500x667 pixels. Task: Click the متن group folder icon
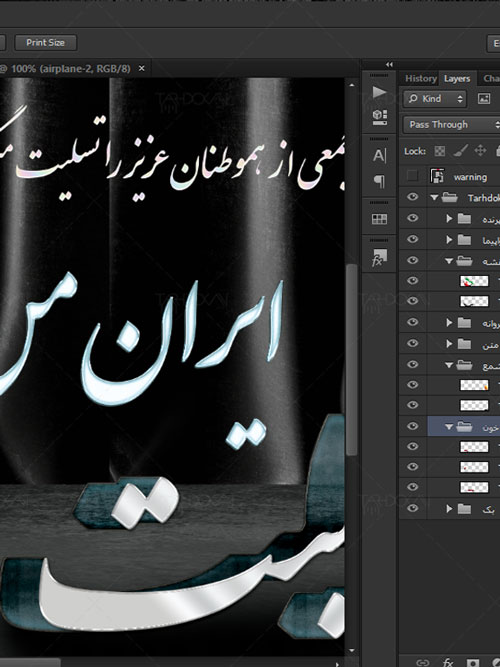click(464, 343)
